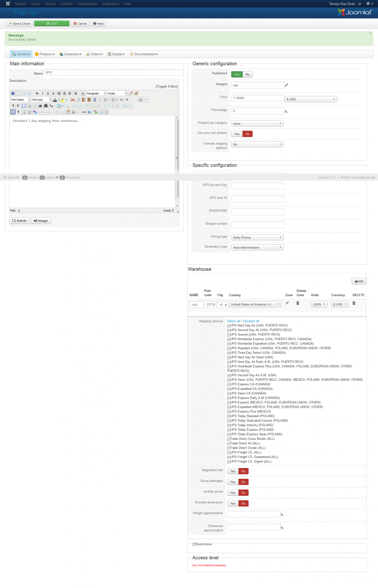This screenshot has width=378, height=588.
Task: Open the Product tax category dropdown
Action: (x=257, y=123)
